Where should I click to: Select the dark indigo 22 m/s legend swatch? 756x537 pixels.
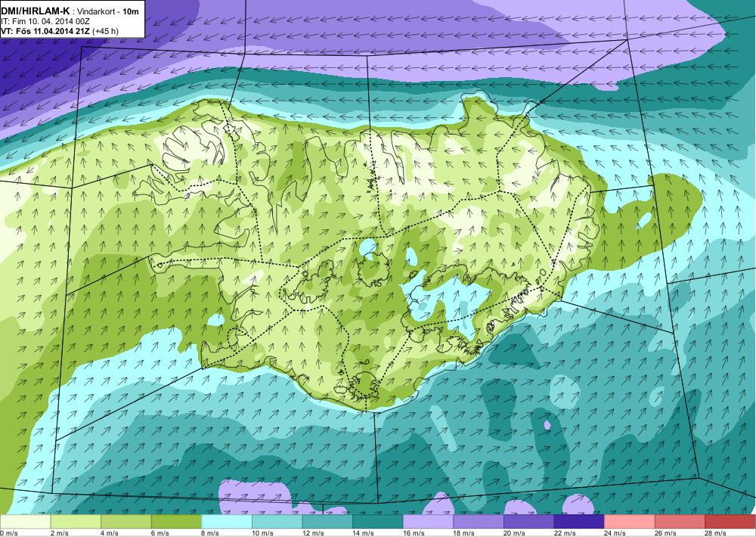(579, 522)
